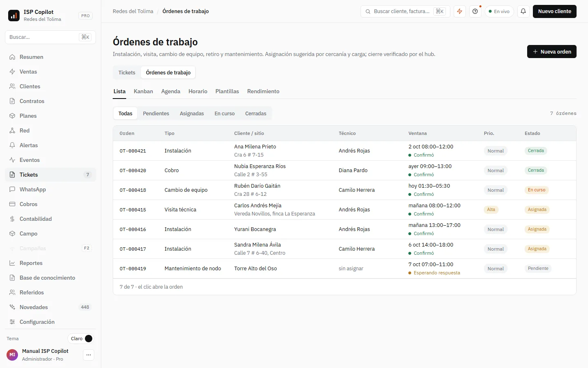Click the lightning quick-actions icon in top bar
Image resolution: width=588 pixels, height=368 pixels.
tap(460, 11)
